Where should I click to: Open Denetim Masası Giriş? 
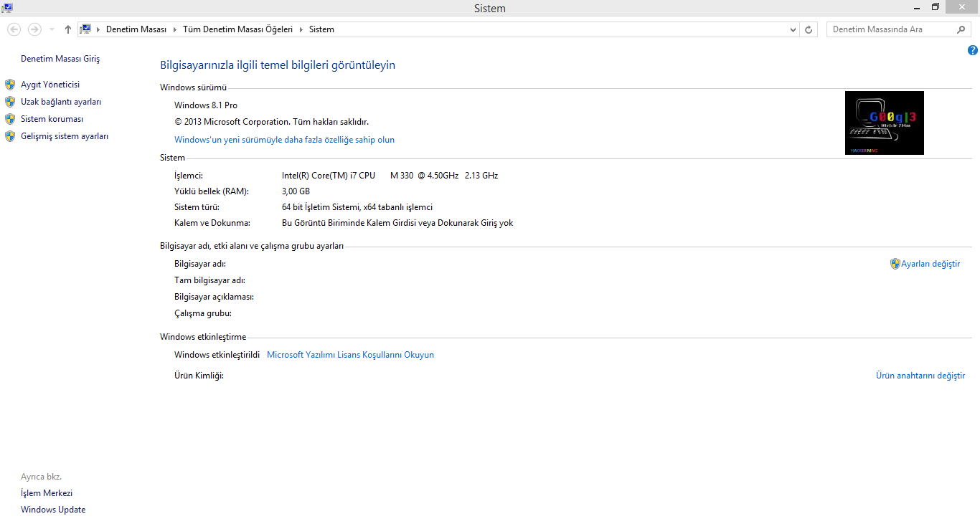tap(60, 59)
